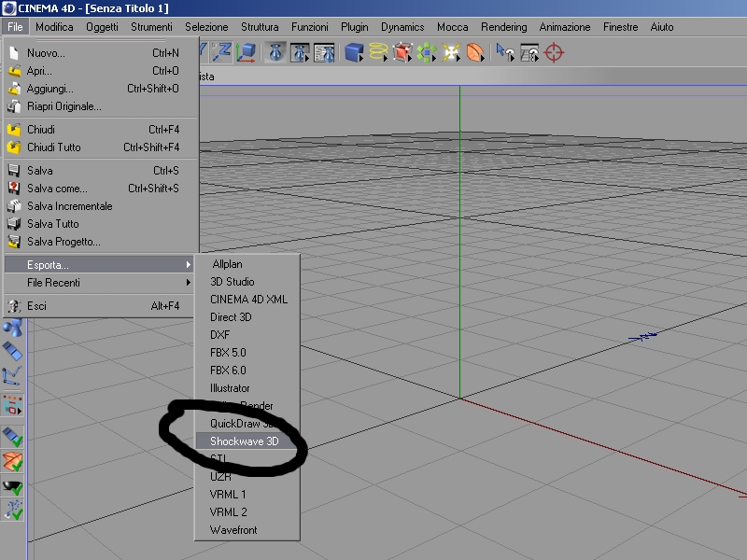Open the Modifica menu

click(x=54, y=27)
